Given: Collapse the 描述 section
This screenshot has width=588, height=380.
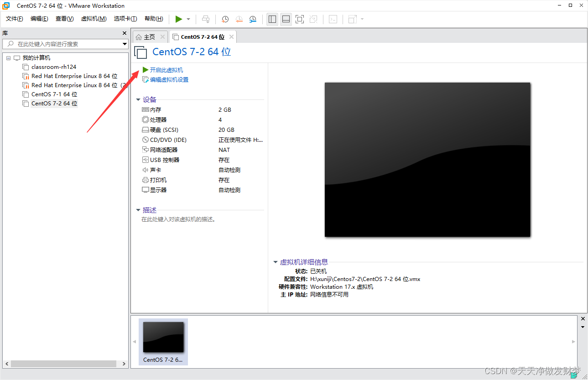Looking at the screenshot, I should [138, 210].
